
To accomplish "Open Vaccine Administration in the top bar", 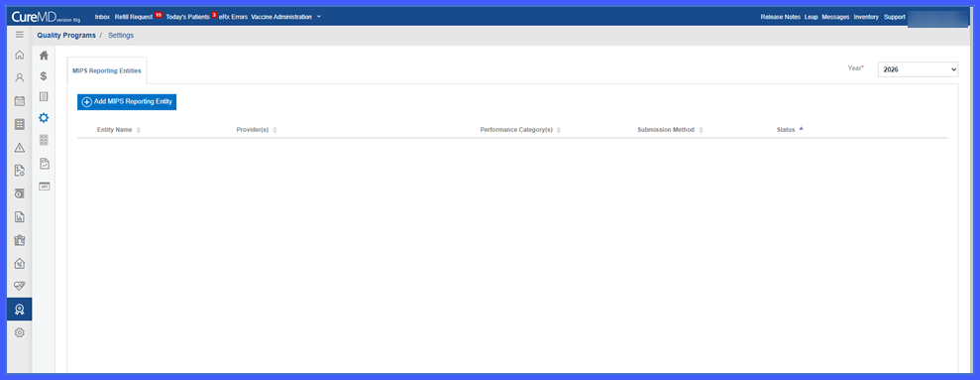I will click(281, 17).
